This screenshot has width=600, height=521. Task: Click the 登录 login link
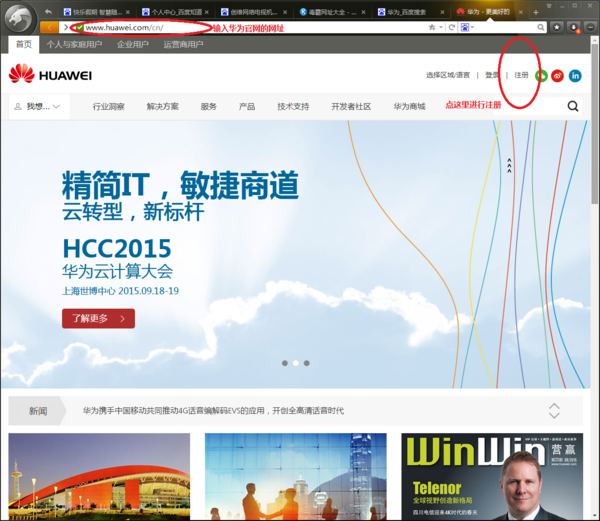click(492, 75)
